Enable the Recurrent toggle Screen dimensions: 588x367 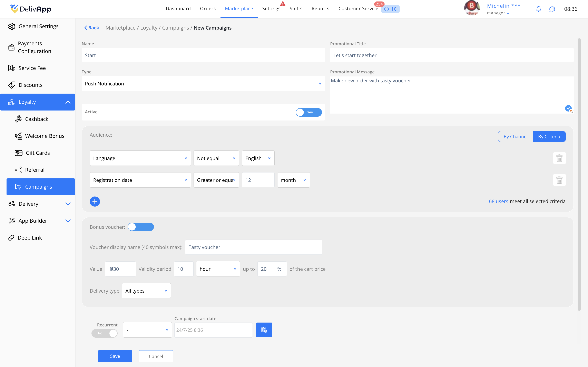(105, 333)
